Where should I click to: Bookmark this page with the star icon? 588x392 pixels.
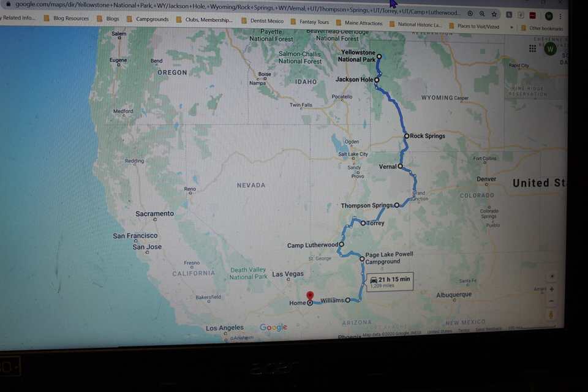[494, 14]
